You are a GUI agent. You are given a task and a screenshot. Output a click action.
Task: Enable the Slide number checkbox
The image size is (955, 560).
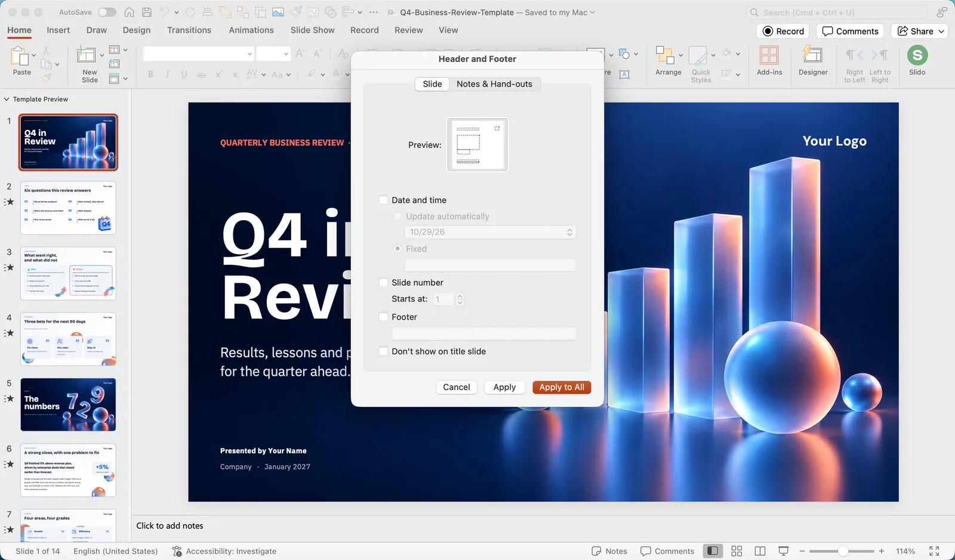click(384, 283)
